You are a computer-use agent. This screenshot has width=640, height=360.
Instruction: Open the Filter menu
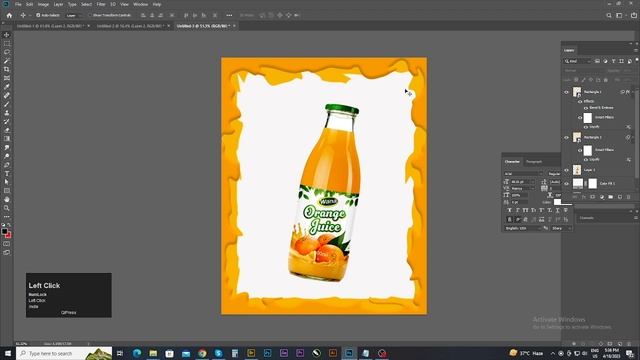point(101,4)
